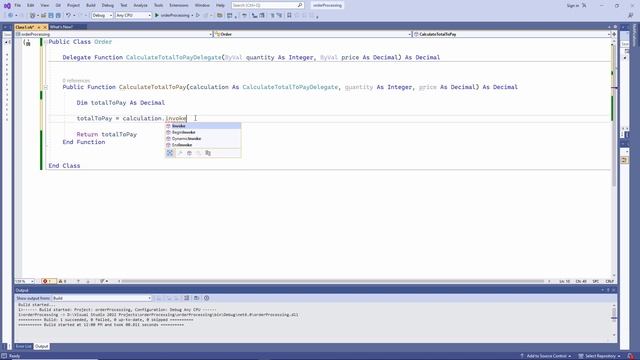Collapse the Public Class Order region
640x360 pixels.
point(46,42)
